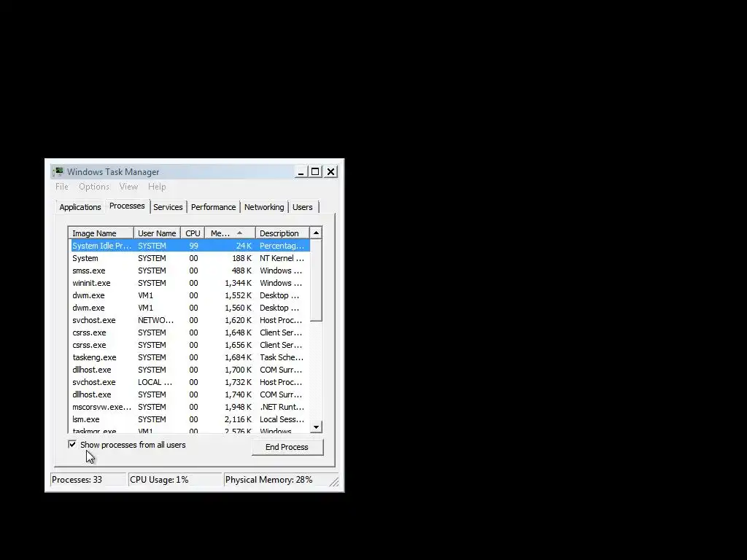Open the View menu
This screenshot has width=747, height=560.
[128, 187]
